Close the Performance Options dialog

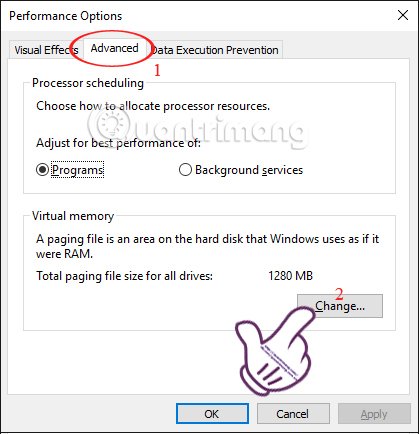(x=403, y=15)
